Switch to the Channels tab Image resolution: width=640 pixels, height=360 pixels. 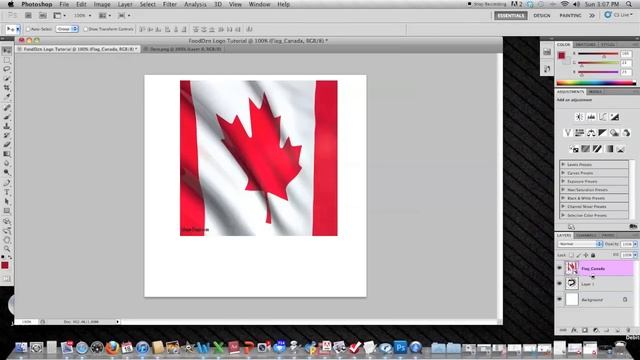(x=586, y=236)
